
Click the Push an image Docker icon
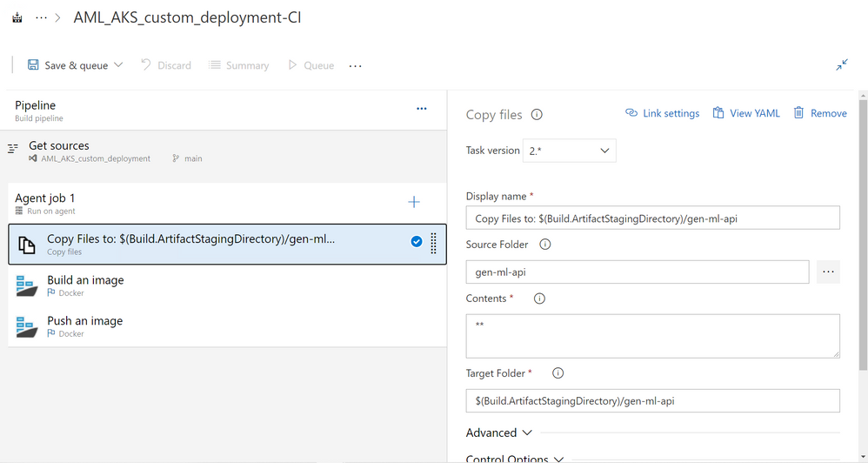pyautogui.click(x=27, y=326)
